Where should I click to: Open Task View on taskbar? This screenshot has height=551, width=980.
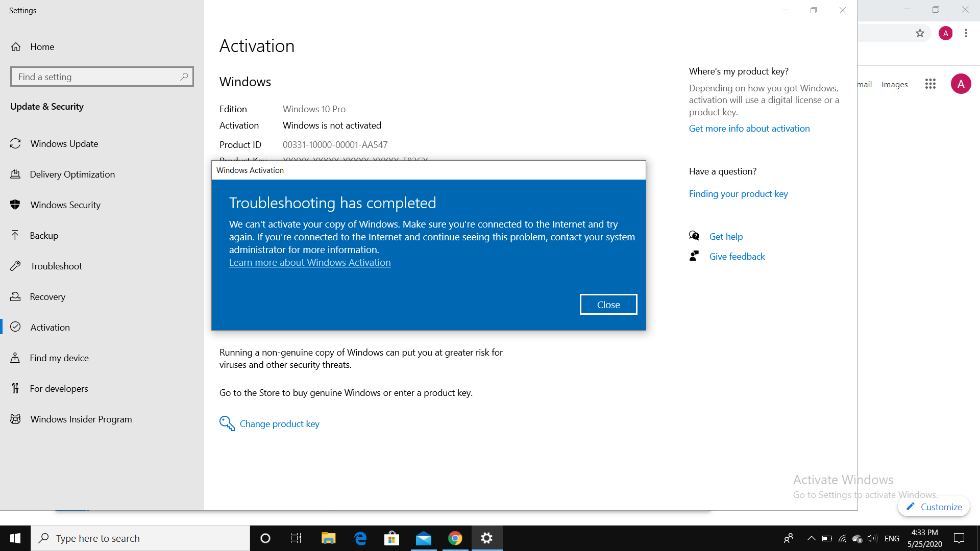[296, 538]
